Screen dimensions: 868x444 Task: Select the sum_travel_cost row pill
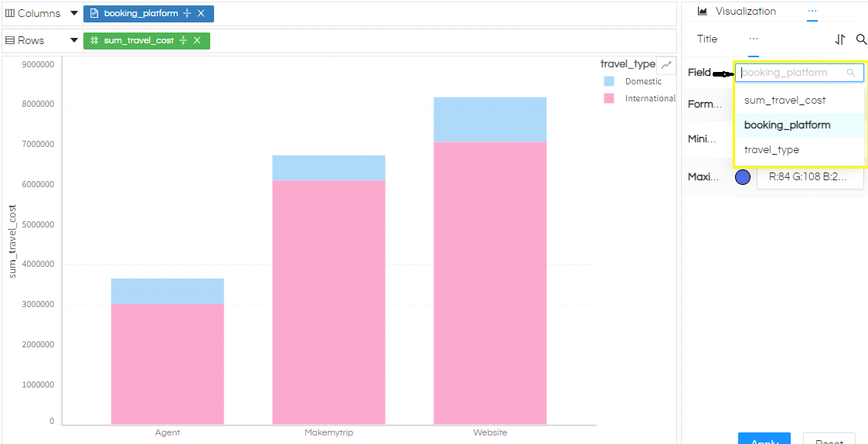pos(147,40)
